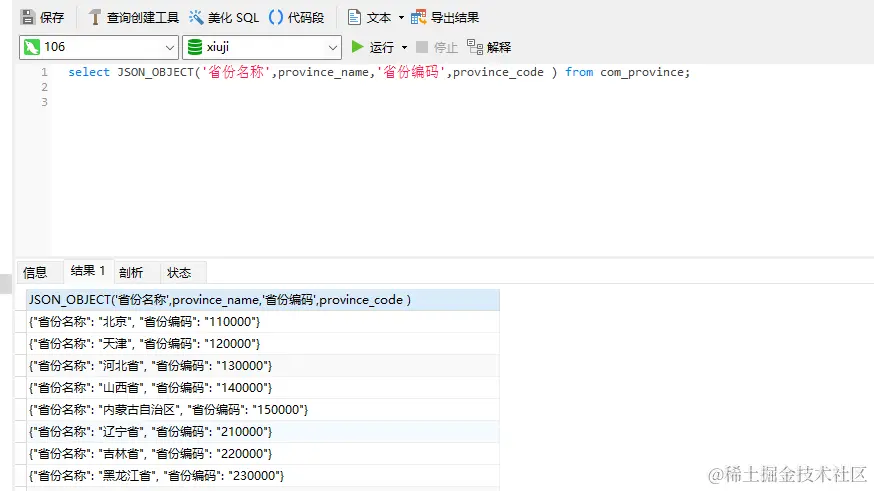Place cursor on editor line number 3
The image size is (874, 491).
(45, 102)
